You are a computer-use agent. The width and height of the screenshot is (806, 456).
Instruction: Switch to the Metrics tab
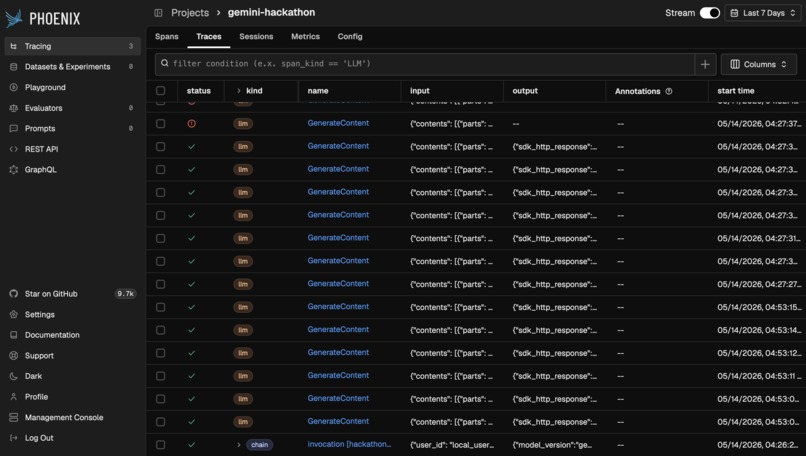305,37
